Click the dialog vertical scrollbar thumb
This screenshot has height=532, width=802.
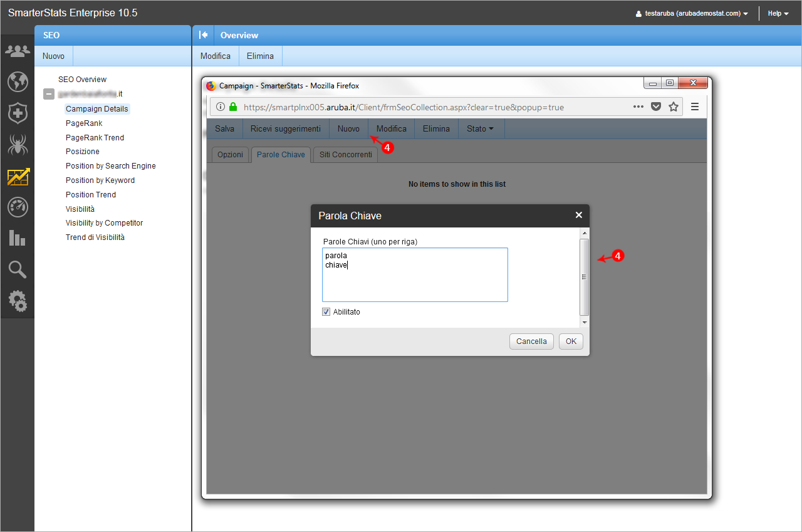click(584, 277)
